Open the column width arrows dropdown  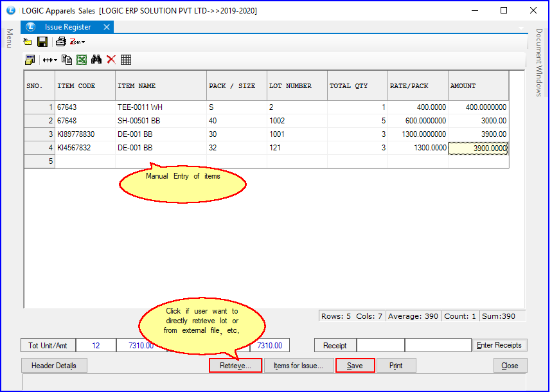(x=50, y=60)
